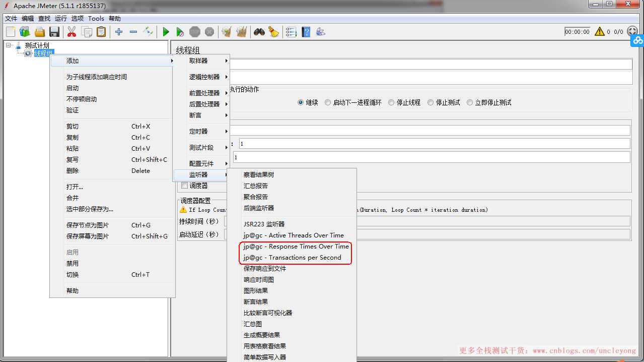
Task: Start the test with green play icon
Action: click(166, 32)
